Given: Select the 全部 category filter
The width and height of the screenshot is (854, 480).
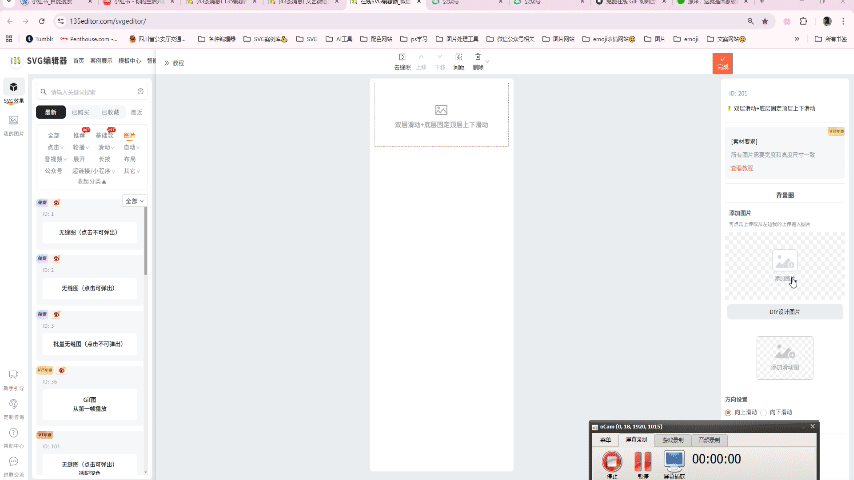Looking at the screenshot, I should click(x=53, y=135).
